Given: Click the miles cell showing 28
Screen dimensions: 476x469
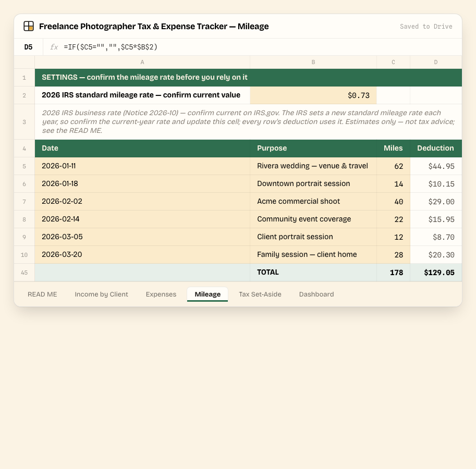Looking at the screenshot, I should 394,254.
